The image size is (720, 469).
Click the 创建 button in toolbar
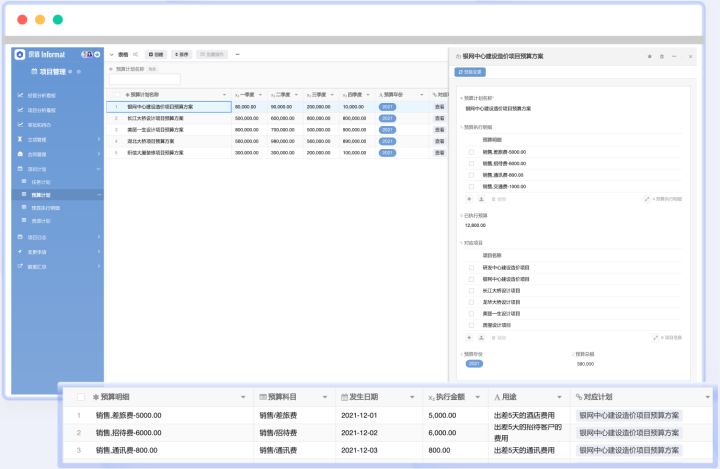pos(156,54)
